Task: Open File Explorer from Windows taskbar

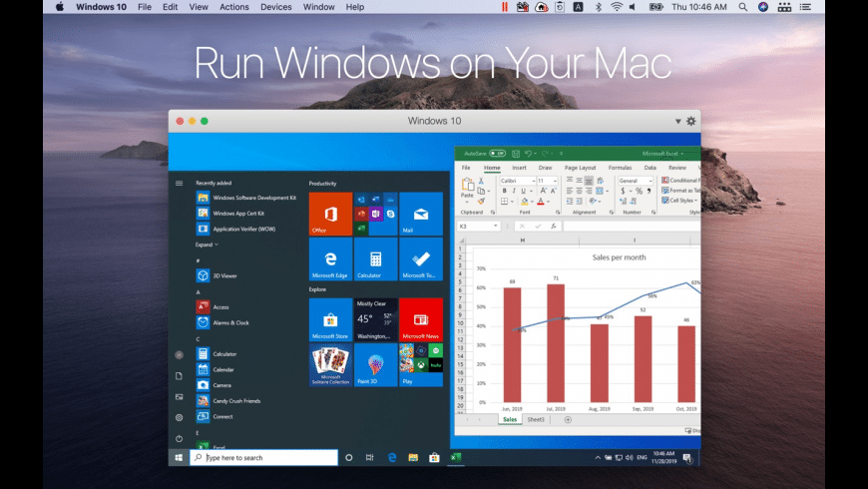Action: click(x=413, y=457)
